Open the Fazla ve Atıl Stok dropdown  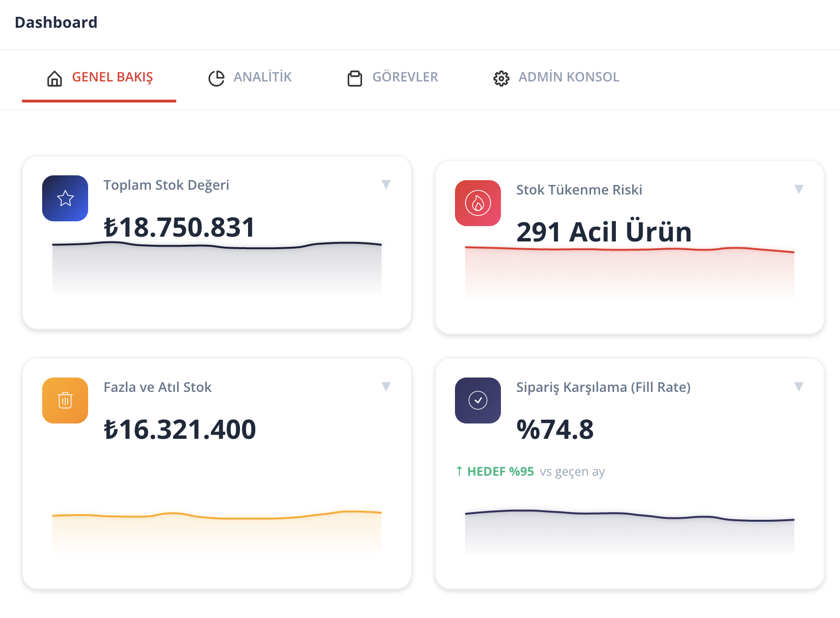(386, 387)
